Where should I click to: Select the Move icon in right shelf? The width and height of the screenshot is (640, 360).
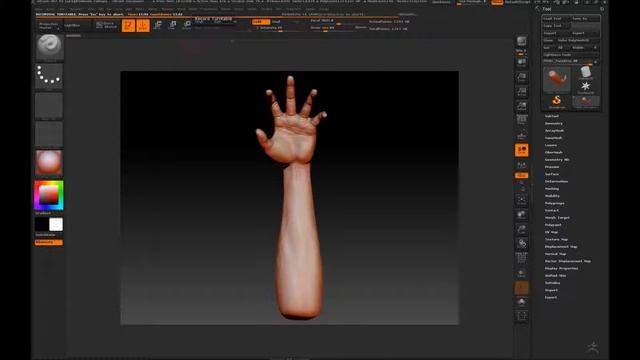point(522,214)
